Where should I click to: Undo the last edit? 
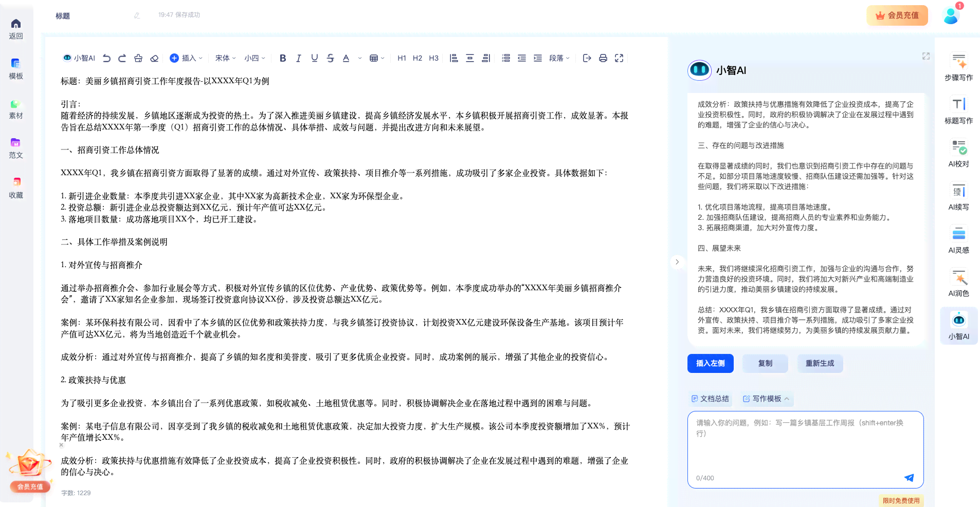[x=106, y=58]
